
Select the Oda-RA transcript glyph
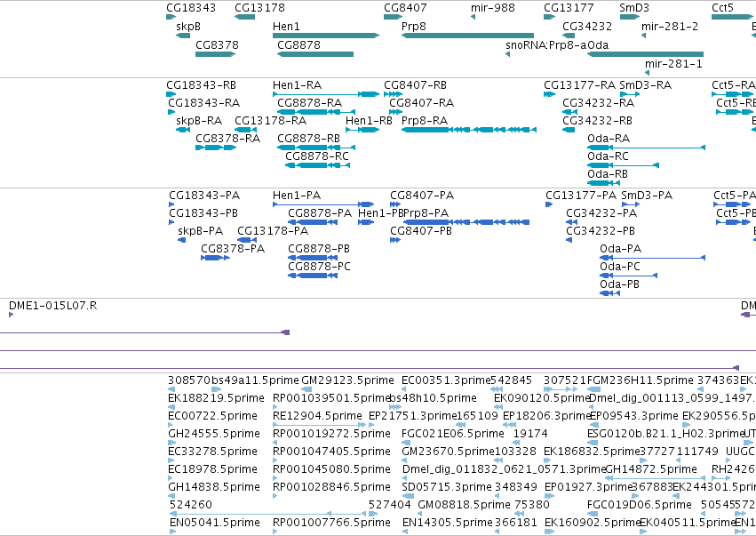[x=646, y=148]
